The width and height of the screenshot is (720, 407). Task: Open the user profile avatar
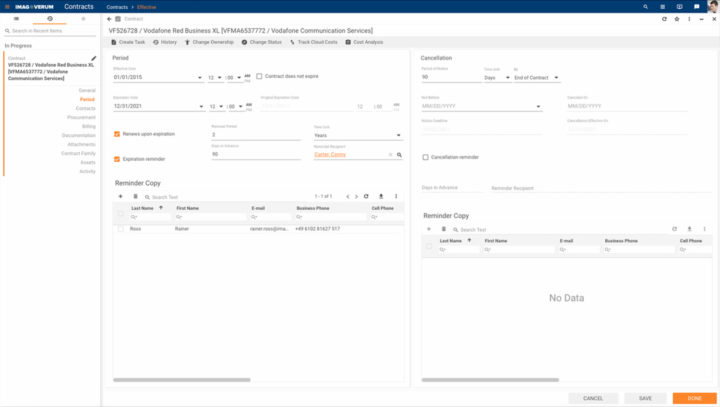tap(713, 6)
